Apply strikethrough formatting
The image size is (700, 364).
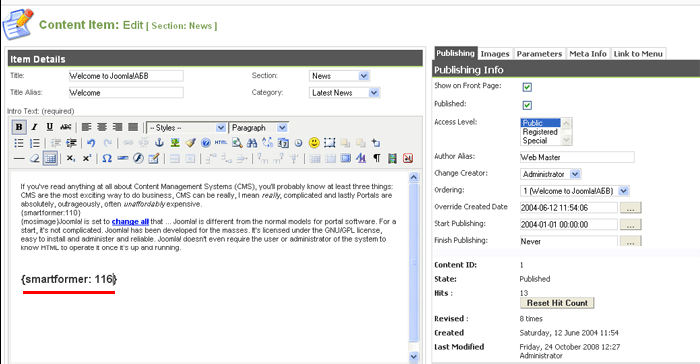tap(65, 127)
